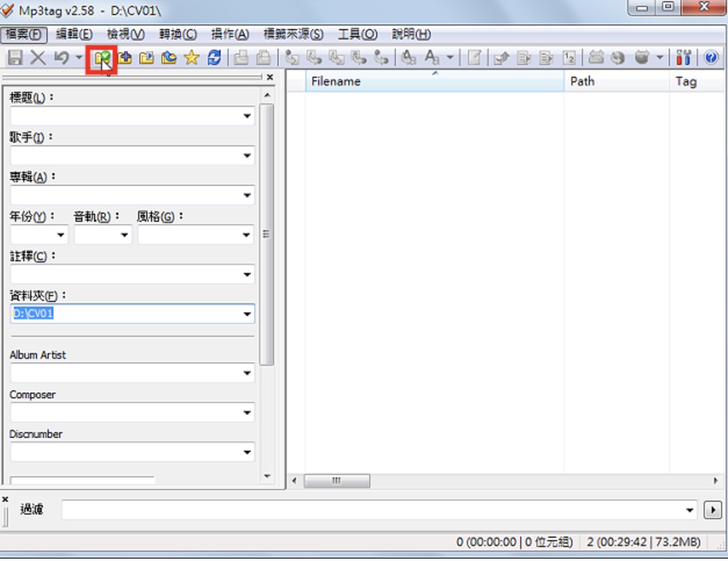This screenshot has height=561, width=728.
Task: Click the Paste tag toolbar icon
Action: [264, 57]
